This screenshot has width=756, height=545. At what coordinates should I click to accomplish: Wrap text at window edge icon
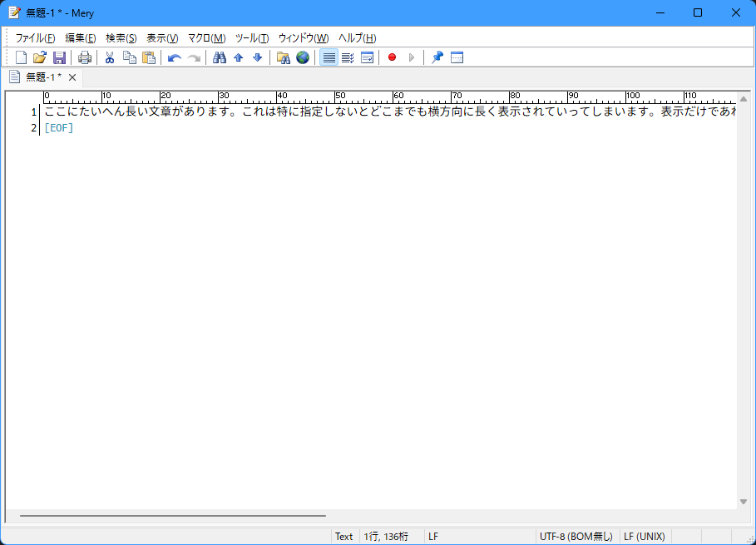click(x=367, y=57)
